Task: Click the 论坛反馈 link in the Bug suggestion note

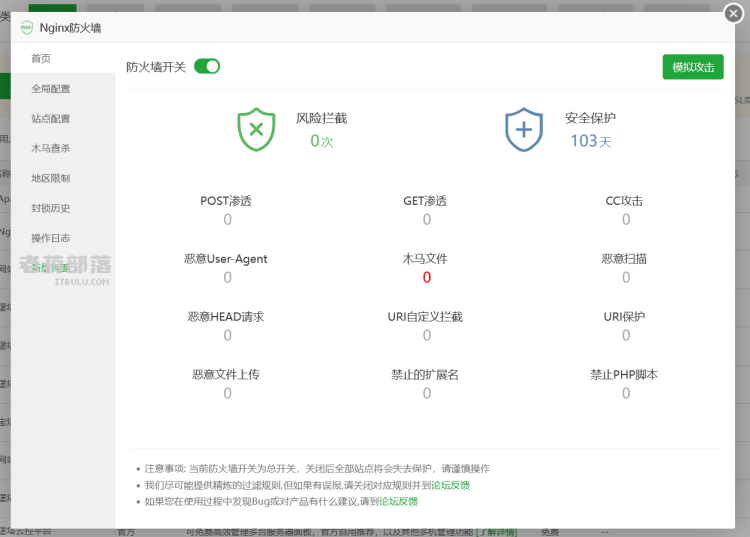Action: pyautogui.click(x=398, y=501)
